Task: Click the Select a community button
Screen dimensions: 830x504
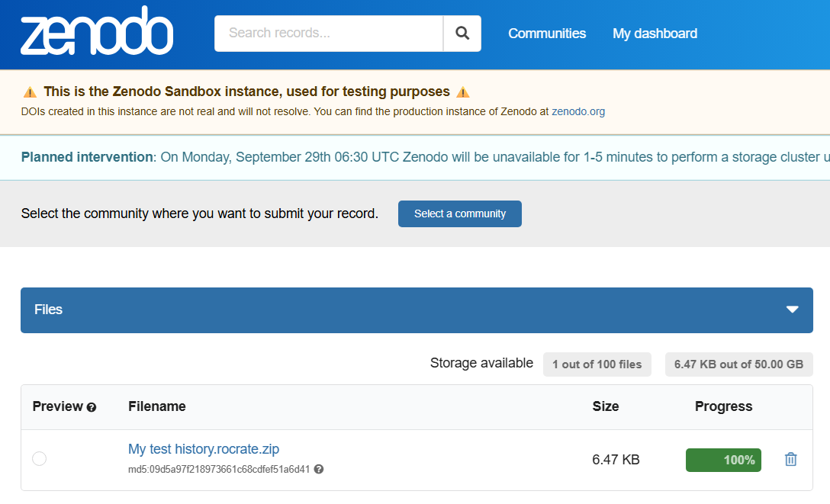Action: pos(459,213)
